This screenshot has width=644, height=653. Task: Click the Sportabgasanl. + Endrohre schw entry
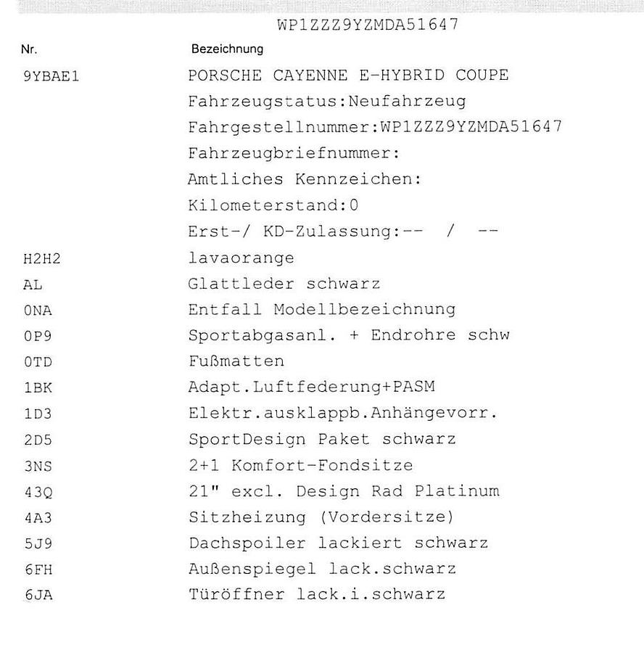click(348, 335)
